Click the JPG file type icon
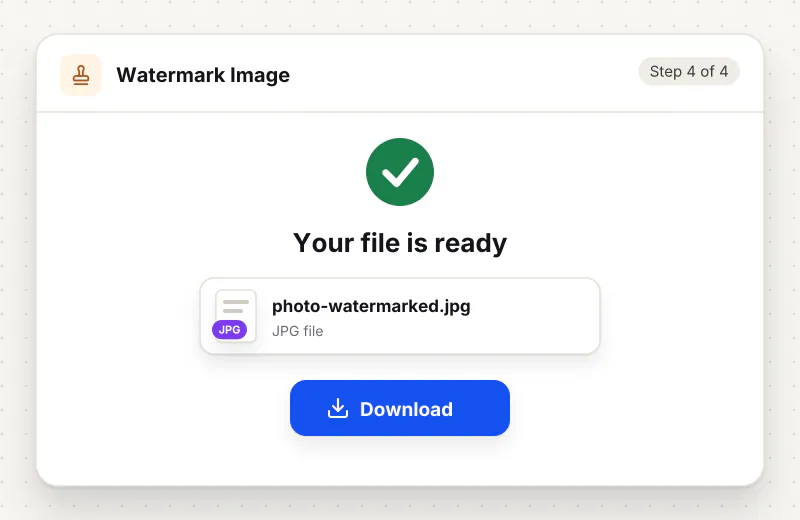Screen dimensions: 800x520 [234, 316]
